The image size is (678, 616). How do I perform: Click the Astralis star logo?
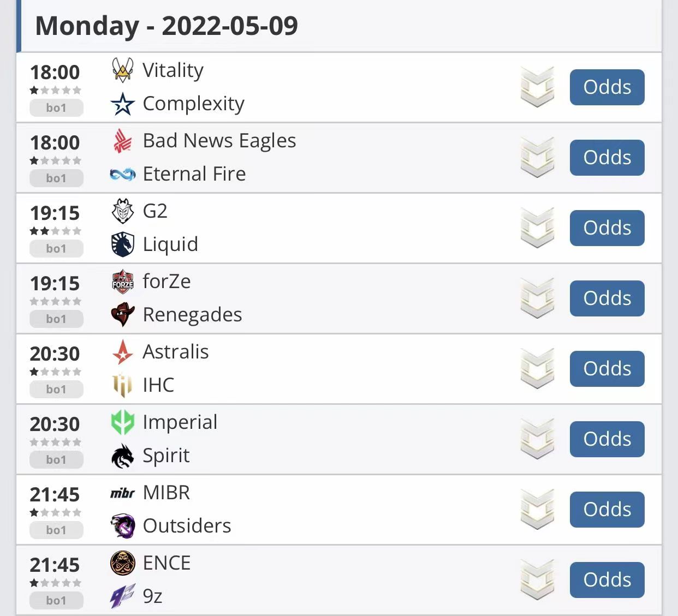coord(122,352)
